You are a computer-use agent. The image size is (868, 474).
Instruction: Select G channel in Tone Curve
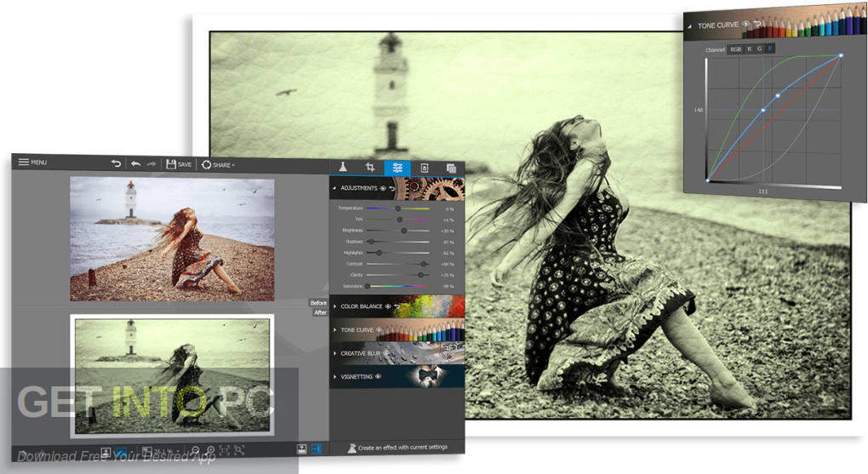(759, 49)
